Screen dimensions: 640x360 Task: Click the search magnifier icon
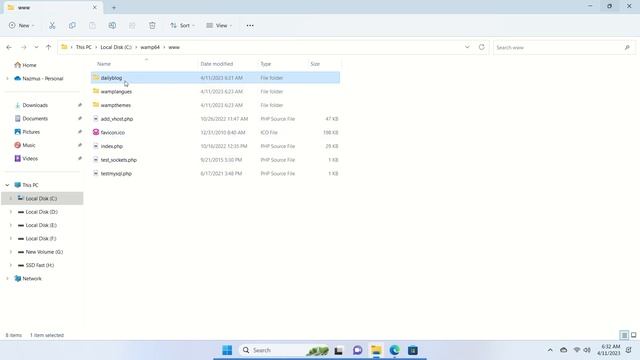point(627,47)
